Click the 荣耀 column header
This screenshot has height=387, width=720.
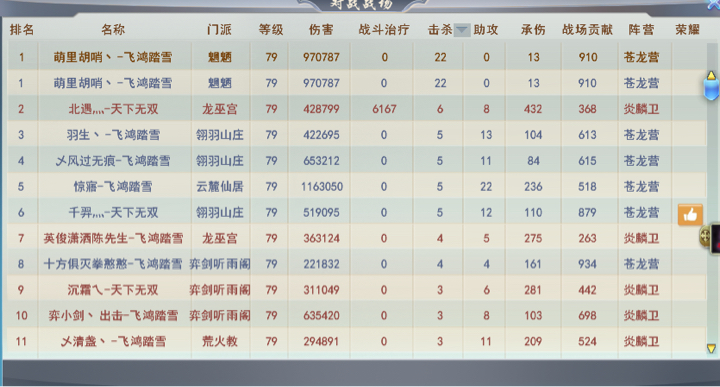(687, 30)
